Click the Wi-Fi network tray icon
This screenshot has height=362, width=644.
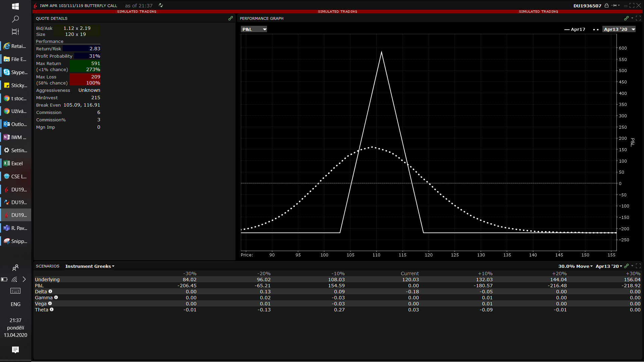coord(14,279)
